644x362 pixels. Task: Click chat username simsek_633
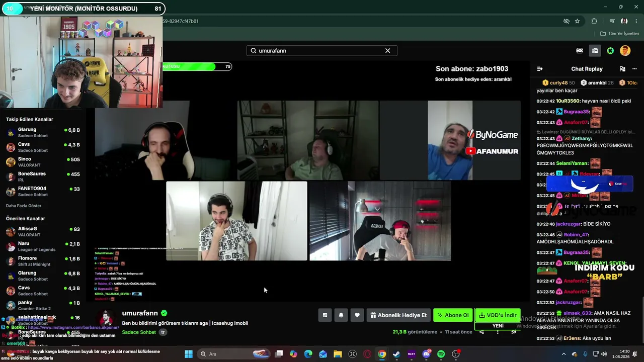578,313
